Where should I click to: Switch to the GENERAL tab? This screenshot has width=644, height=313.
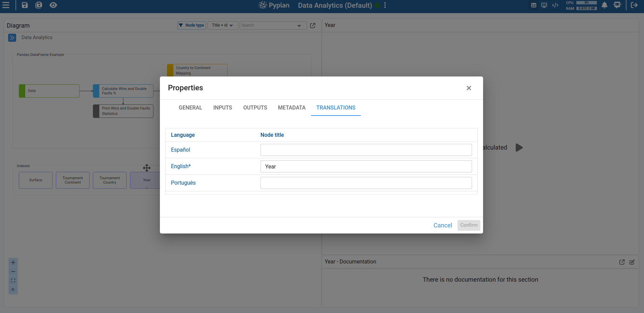coord(190,108)
